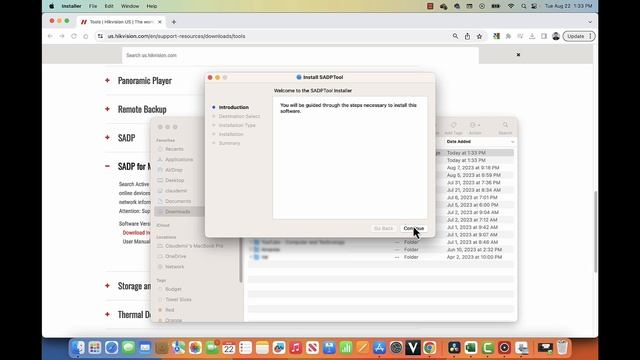Open the Help menu
The image size is (640, 360).
(152, 6)
